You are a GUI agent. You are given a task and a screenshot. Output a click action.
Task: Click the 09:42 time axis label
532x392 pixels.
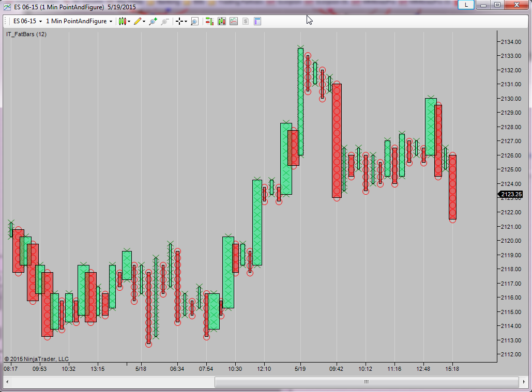coord(336,369)
